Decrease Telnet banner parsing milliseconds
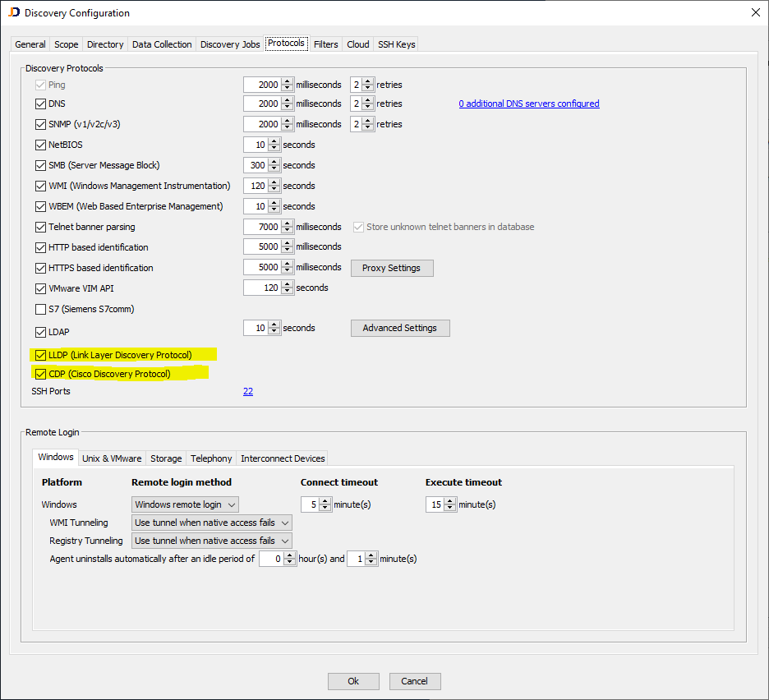 click(287, 229)
